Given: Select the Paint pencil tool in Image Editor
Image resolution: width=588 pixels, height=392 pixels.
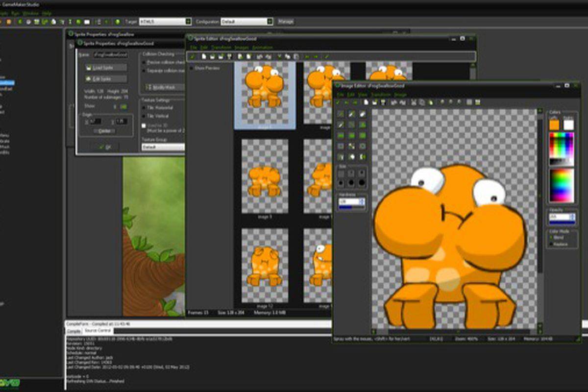Looking at the screenshot, I should click(341, 114).
